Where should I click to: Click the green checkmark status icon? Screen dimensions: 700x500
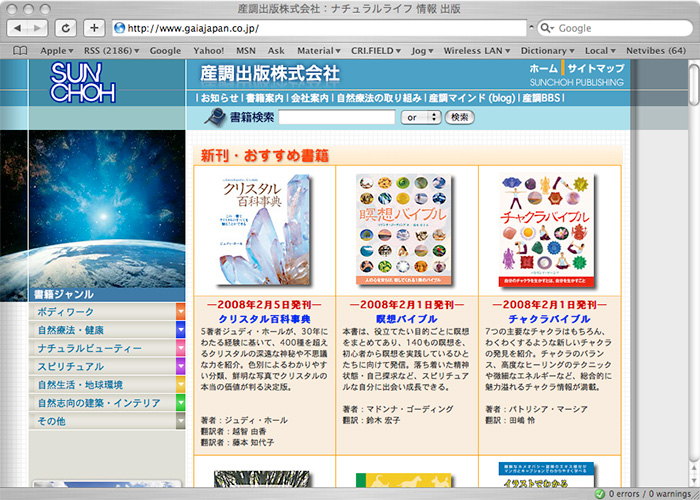point(600,494)
